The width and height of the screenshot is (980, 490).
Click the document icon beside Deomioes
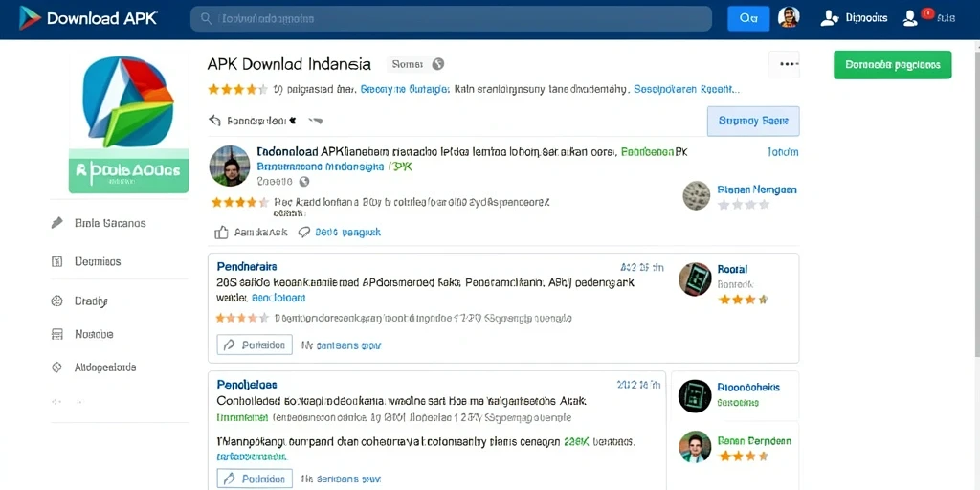coord(56,261)
